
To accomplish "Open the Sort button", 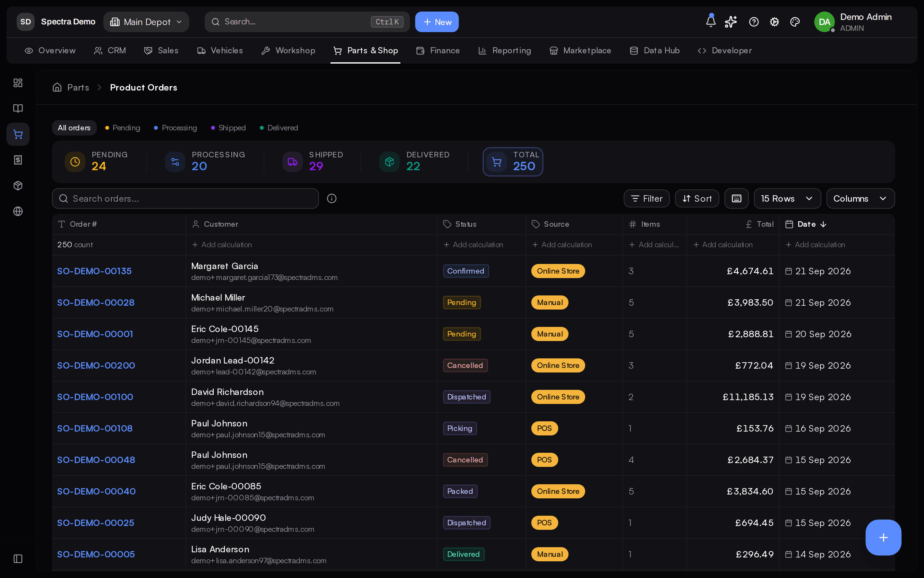I will click(x=697, y=198).
